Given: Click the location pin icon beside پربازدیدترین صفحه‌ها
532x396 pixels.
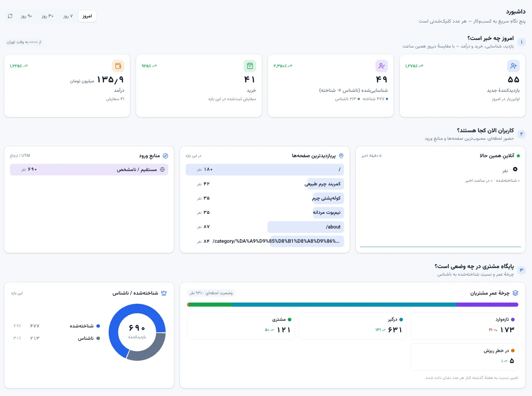Looking at the screenshot, I should pos(341,156).
